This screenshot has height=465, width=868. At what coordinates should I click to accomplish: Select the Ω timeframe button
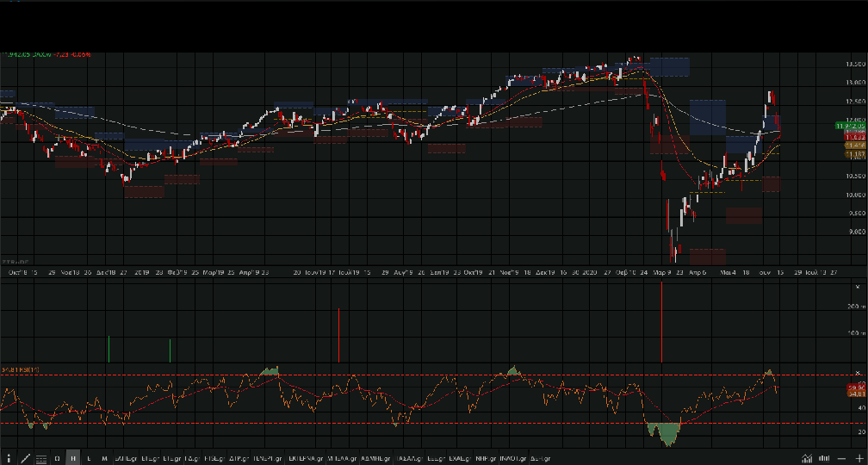(57, 458)
